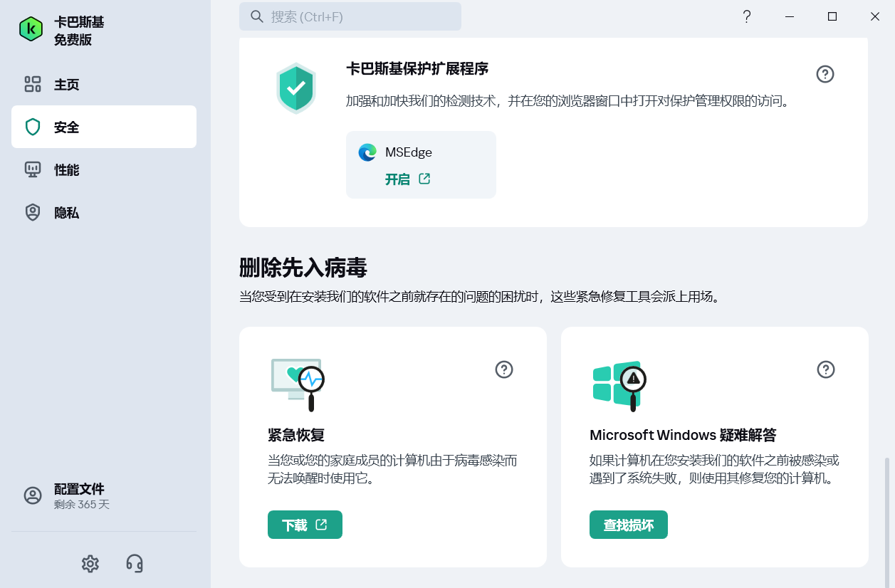The width and height of the screenshot is (895, 588).
Task: Click the green protection shield icon
Action: tap(295, 88)
